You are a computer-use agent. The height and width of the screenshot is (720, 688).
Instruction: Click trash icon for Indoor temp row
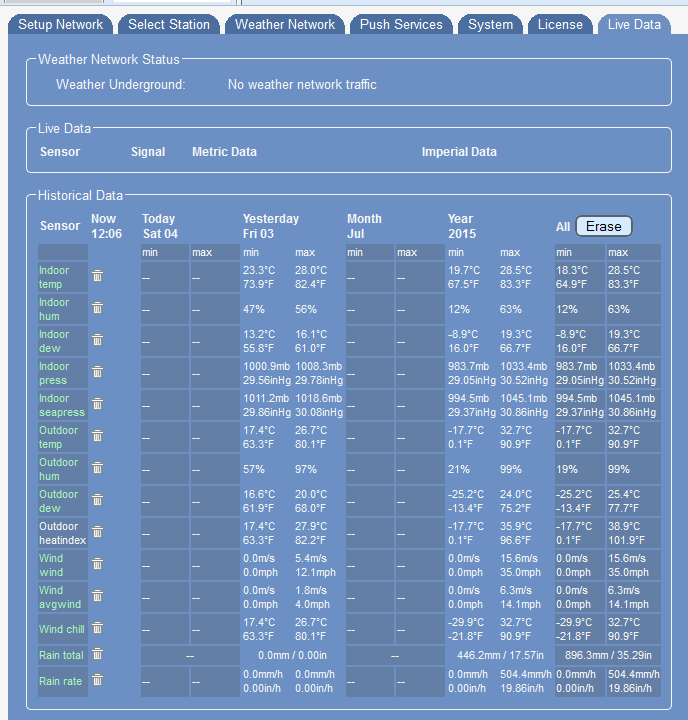97,276
